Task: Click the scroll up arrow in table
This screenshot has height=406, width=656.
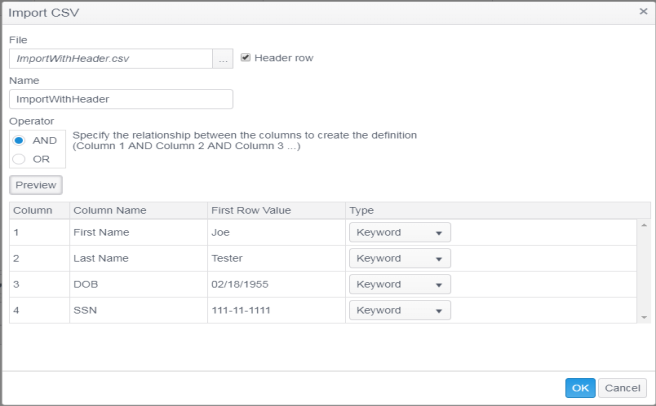Action: coord(643,225)
